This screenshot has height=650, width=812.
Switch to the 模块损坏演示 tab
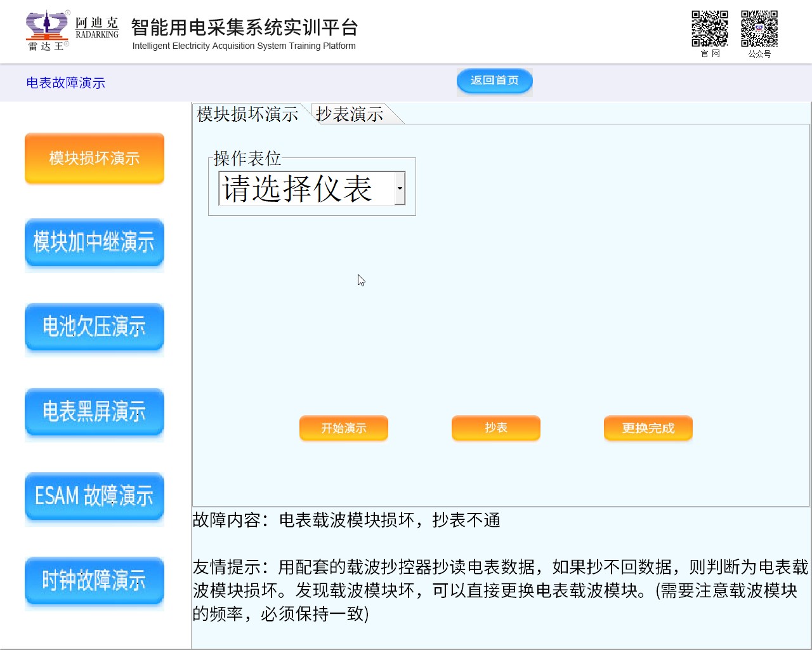click(247, 114)
